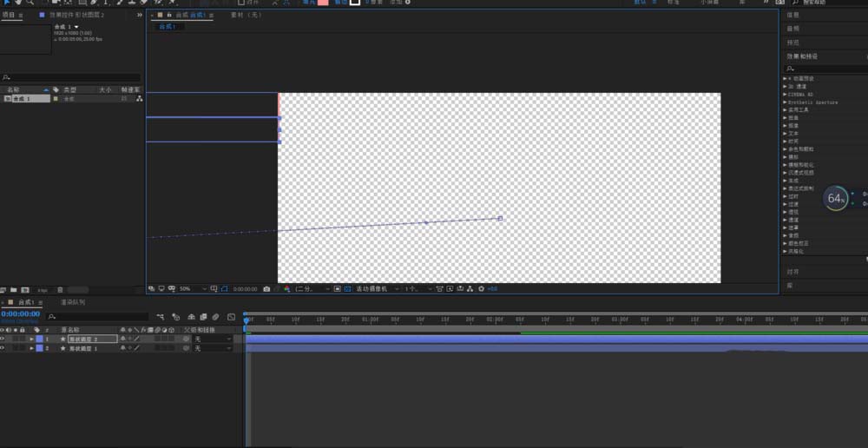Open the 库 panel
The height and width of the screenshot is (448, 868).
[x=790, y=285]
